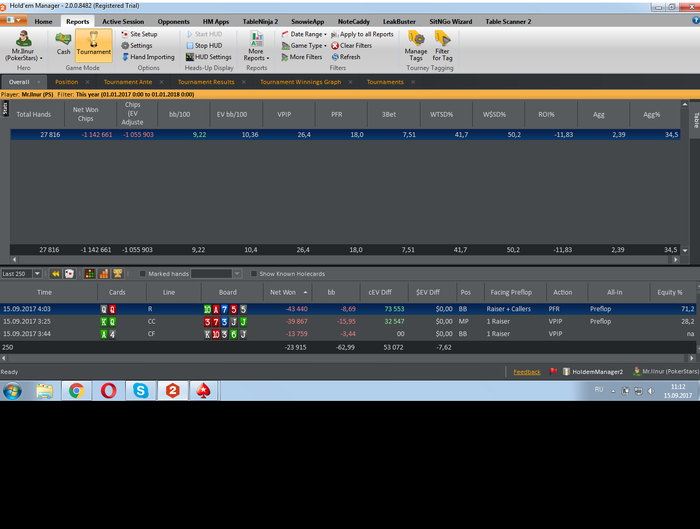Switch to Position report tab
The width and height of the screenshot is (700, 529).
click(67, 82)
